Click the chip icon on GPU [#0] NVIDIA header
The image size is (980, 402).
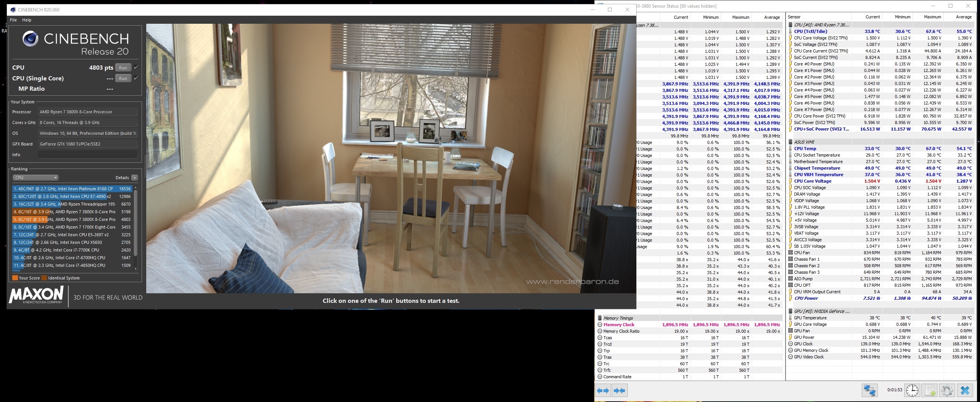point(791,311)
